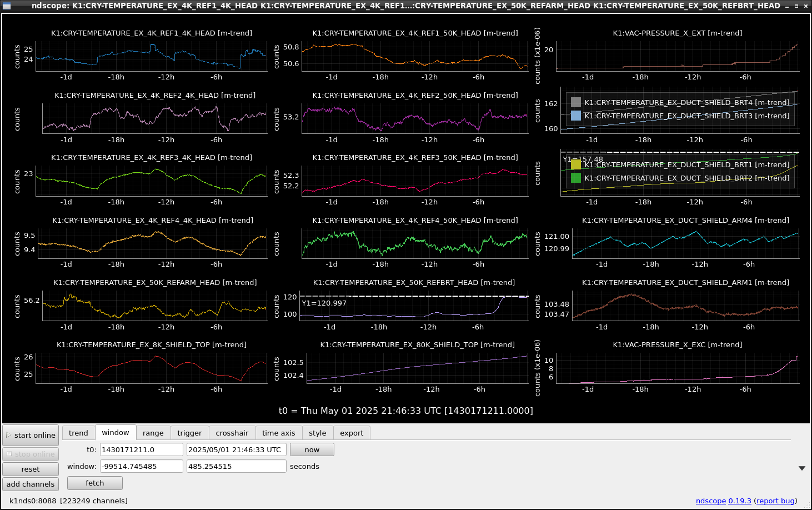Screen dimensions: 812x510
Task: Click the DUCT_SHIELD_ARM1 plot title
Action: (685, 283)
